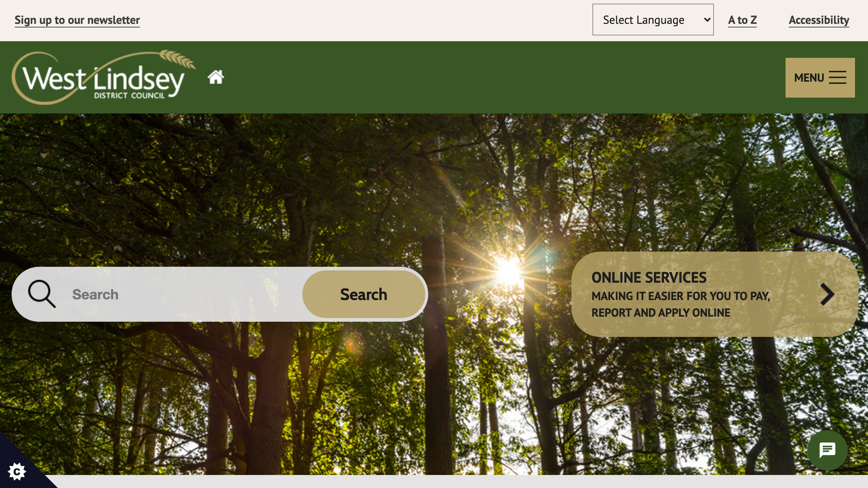Click inside the Search text field
Image resolution: width=868 pixels, height=488 pixels.
click(x=163, y=294)
